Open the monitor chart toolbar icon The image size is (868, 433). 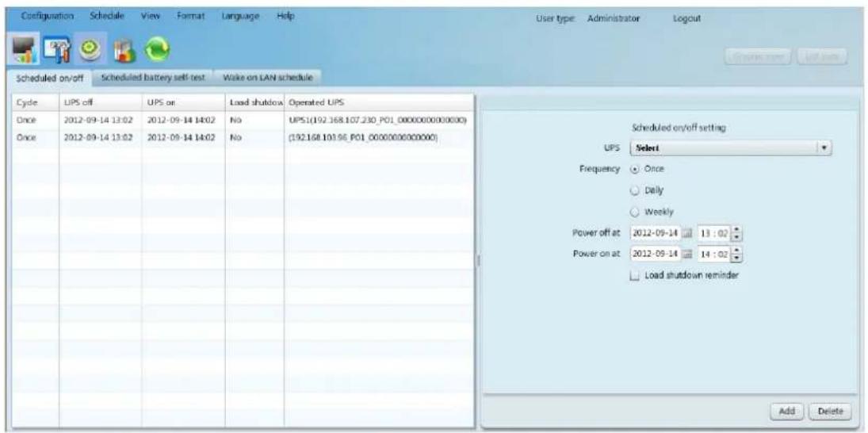(23, 52)
